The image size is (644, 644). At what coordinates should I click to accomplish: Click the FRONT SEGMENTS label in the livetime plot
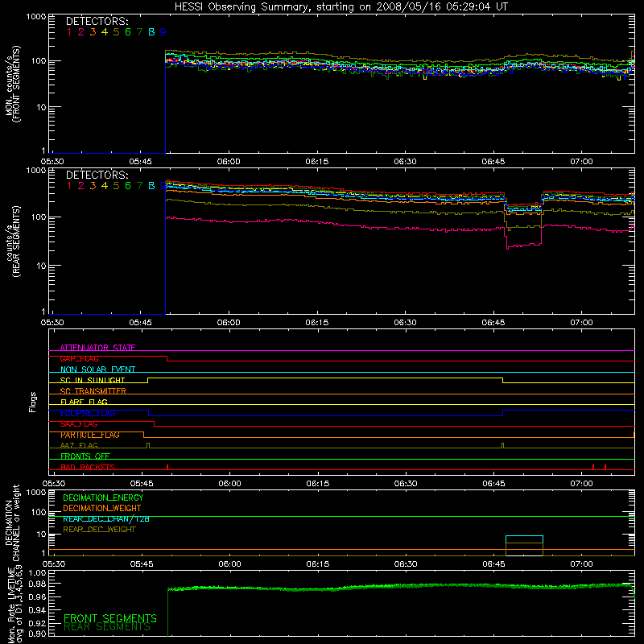click(110, 618)
